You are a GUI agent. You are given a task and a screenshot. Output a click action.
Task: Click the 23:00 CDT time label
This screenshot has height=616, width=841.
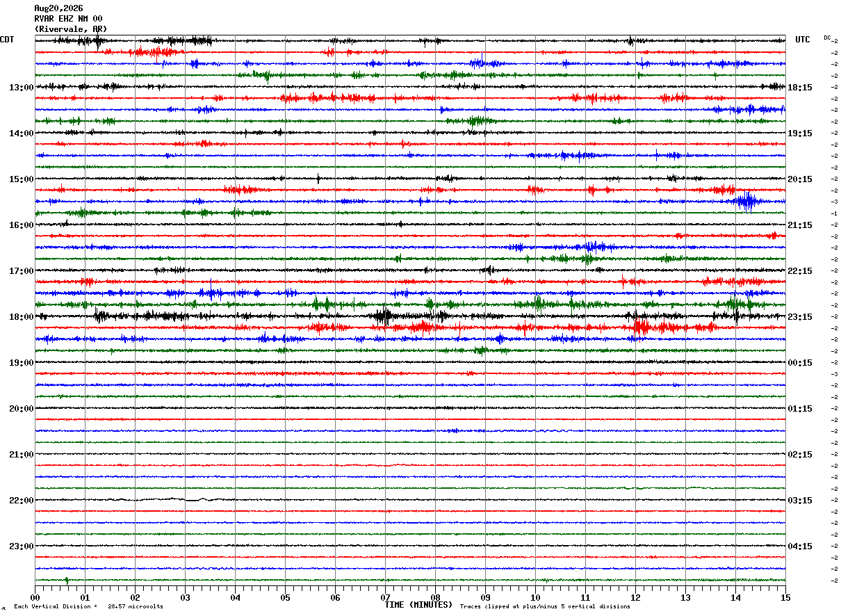tap(22, 546)
